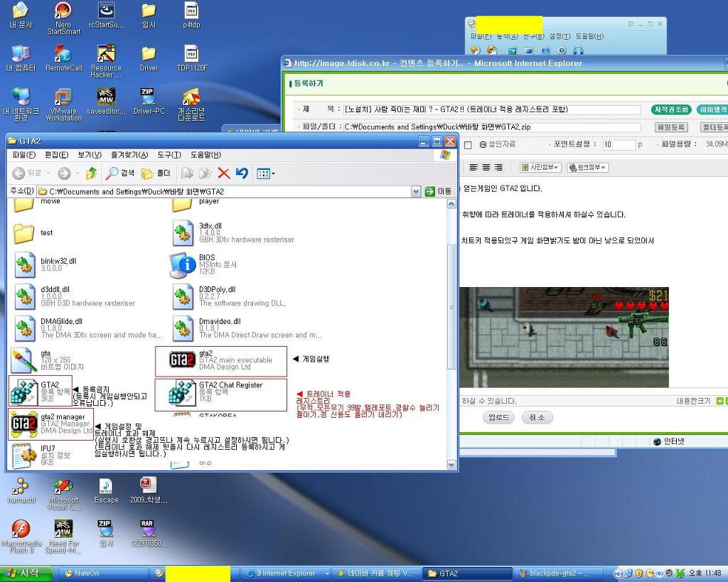This screenshot has width=728, height=582.
Task: Click the 이동 Go button in Explorer
Action: pos(438,191)
